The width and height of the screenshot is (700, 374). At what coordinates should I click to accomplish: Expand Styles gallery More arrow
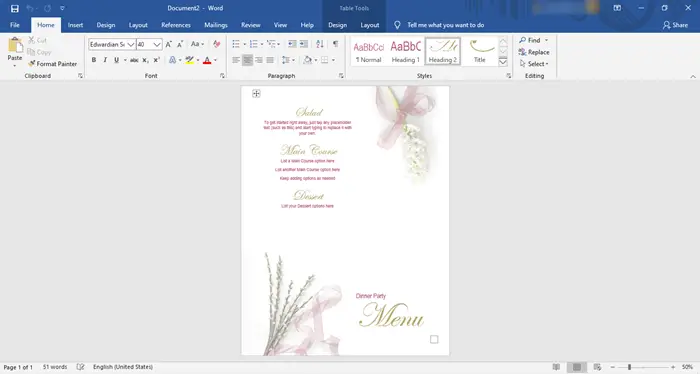coord(503,62)
